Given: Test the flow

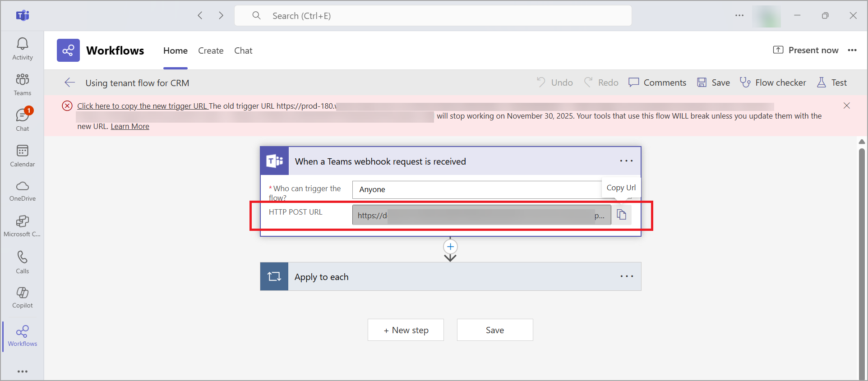Looking at the screenshot, I should (x=832, y=83).
